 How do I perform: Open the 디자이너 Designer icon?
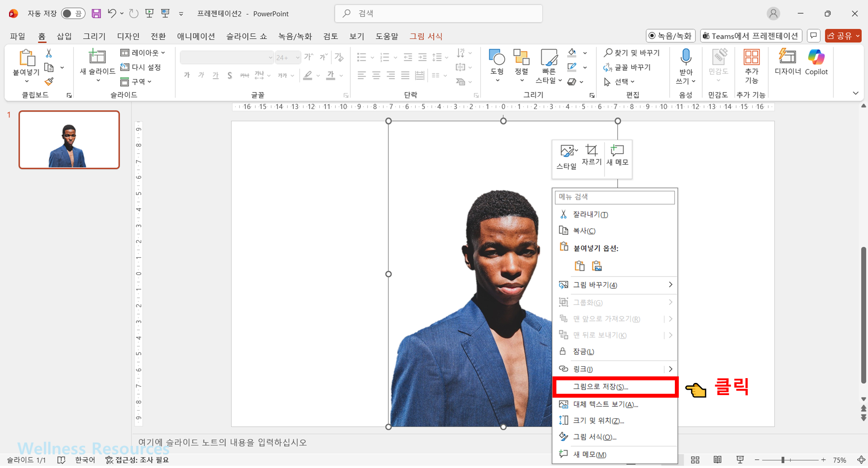[x=787, y=57]
